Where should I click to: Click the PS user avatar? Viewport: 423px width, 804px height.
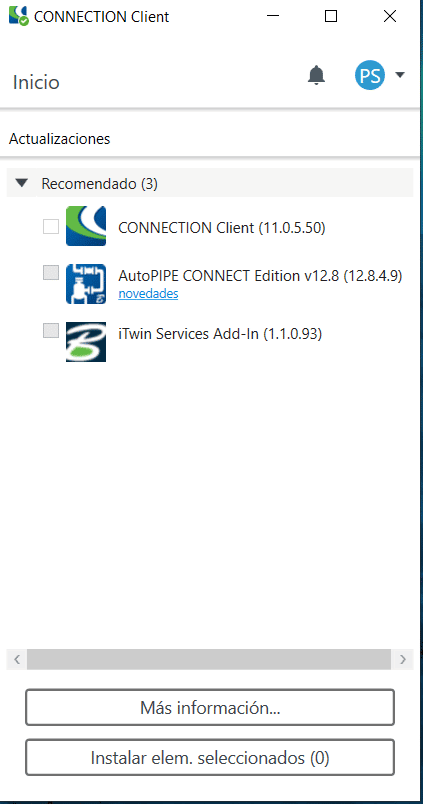[370, 75]
